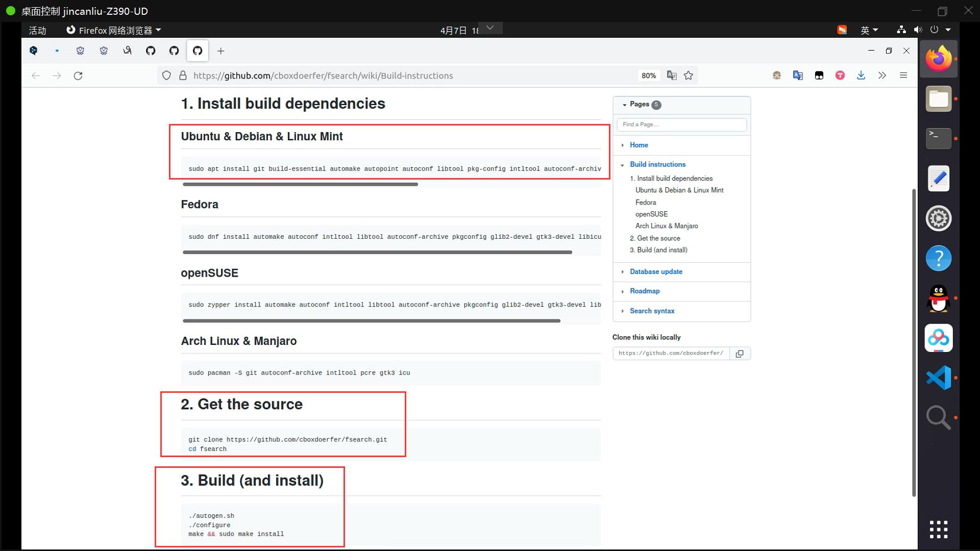The width and height of the screenshot is (980, 551).
Task: Bookmark this page with star icon
Action: 689,76
